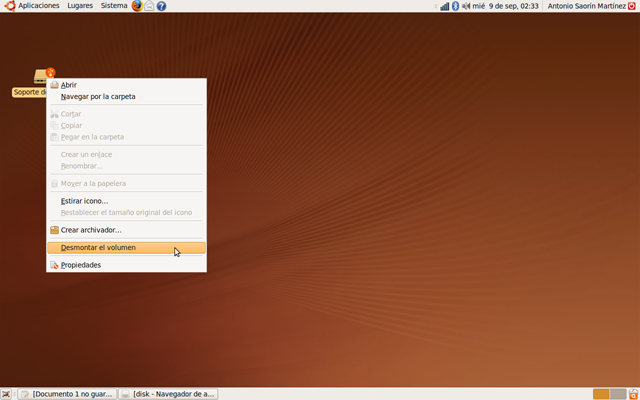Click the Soporte disk desktop icon
Image resolution: width=640 pixels, height=400 pixels.
(41, 77)
